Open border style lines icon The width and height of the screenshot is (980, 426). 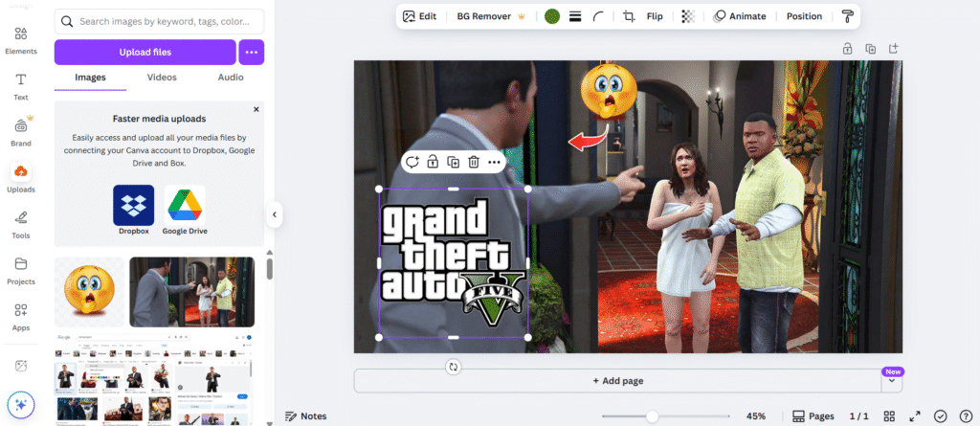[x=575, y=16]
